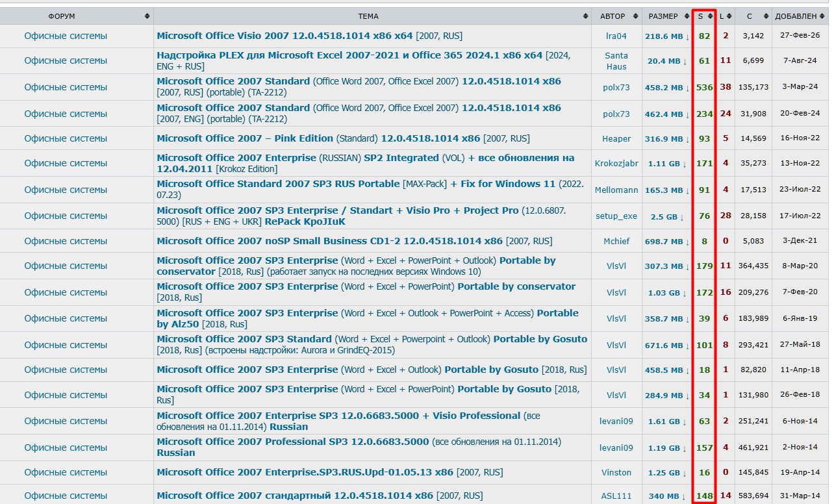This screenshot has width=834, height=504.
Task: Open Enterprise SP3 + Visio Professional topic
Action: (x=349, y=421)
